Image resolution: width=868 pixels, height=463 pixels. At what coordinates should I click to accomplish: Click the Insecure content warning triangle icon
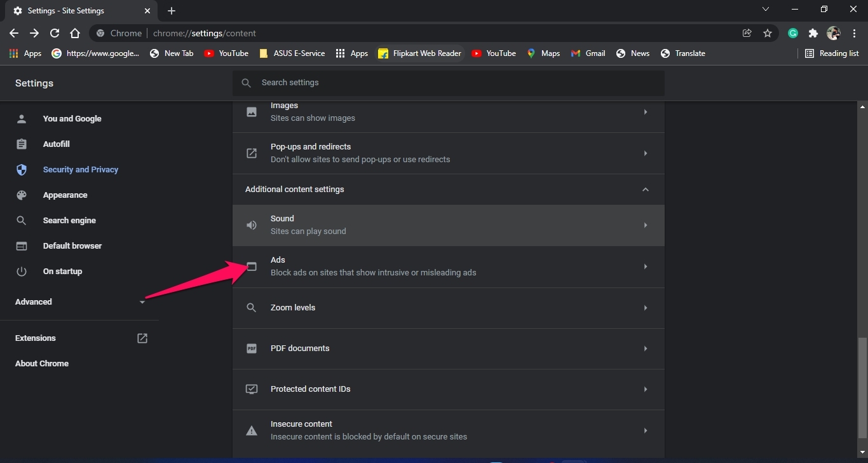coord(252,431)
